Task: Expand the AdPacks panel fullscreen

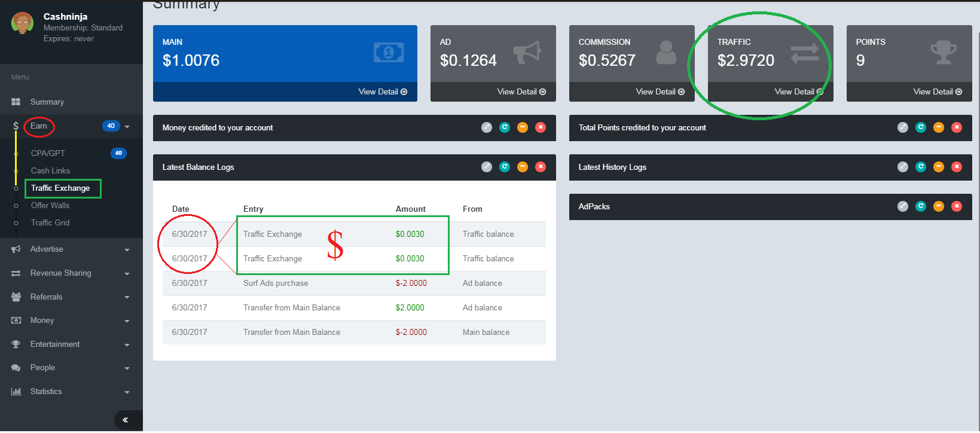Action: coord(903,206)
